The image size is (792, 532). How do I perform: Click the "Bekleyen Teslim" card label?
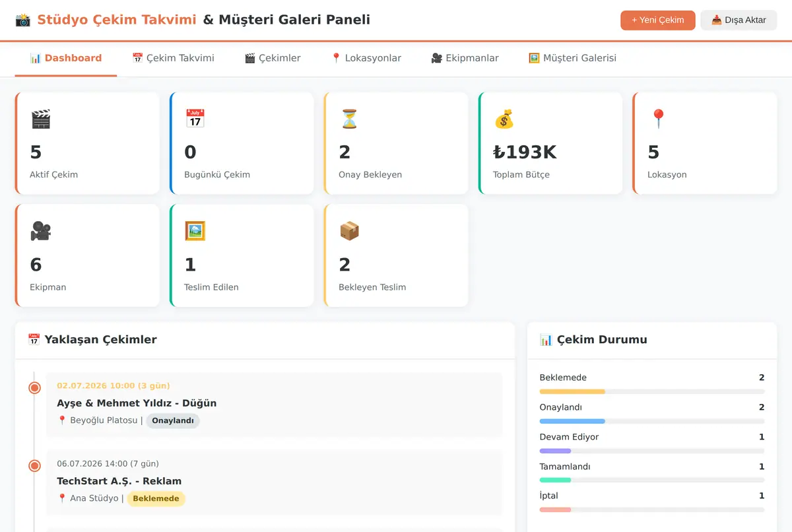click(372, 287)
